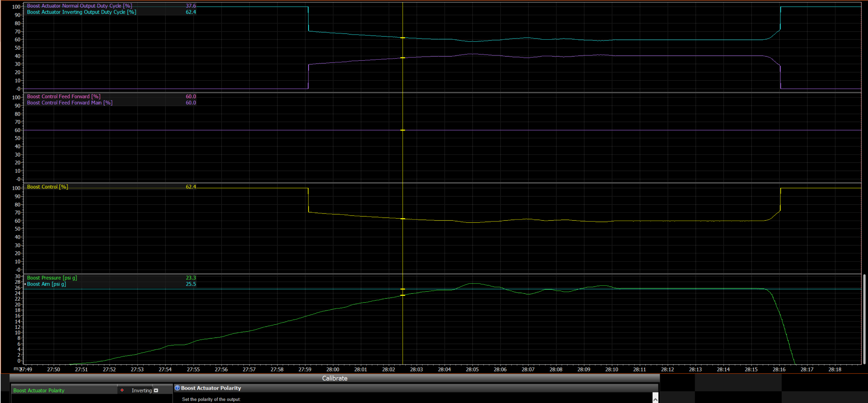The image size is (868, 403).
Task: Click the 25.5 Boost Aim value
Action: click(x=191, y=284)
